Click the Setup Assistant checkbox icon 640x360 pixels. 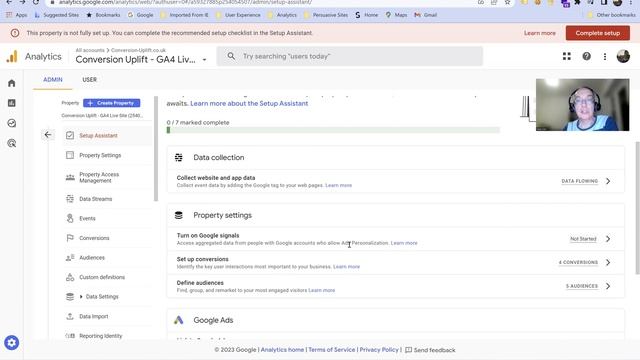(x=70, y=135)
